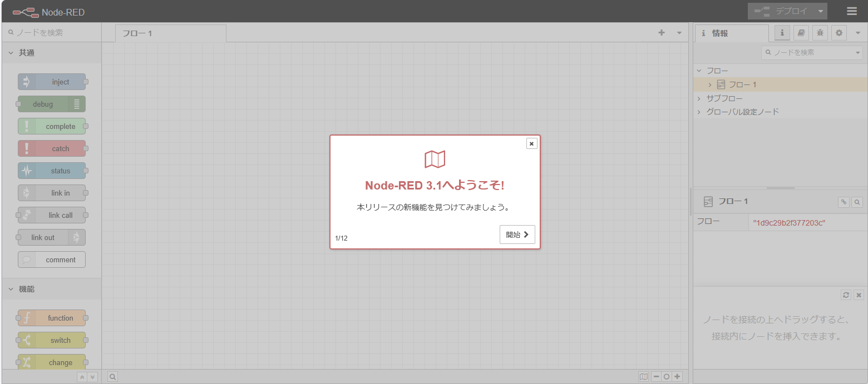The width and height of the screenshot is (868, 384).
Task: Collapse all palette categories button
Action: (82, 377)
